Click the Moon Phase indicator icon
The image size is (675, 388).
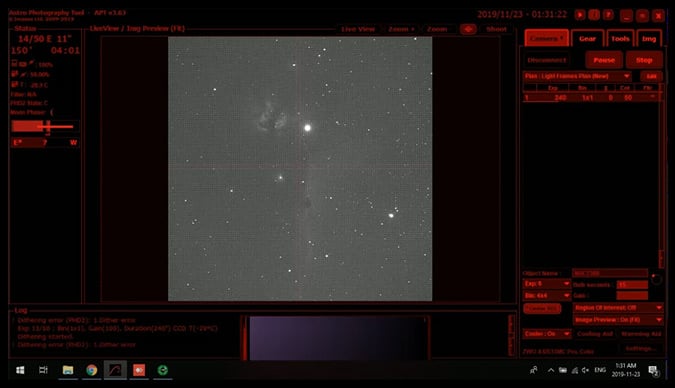point(52,112)
